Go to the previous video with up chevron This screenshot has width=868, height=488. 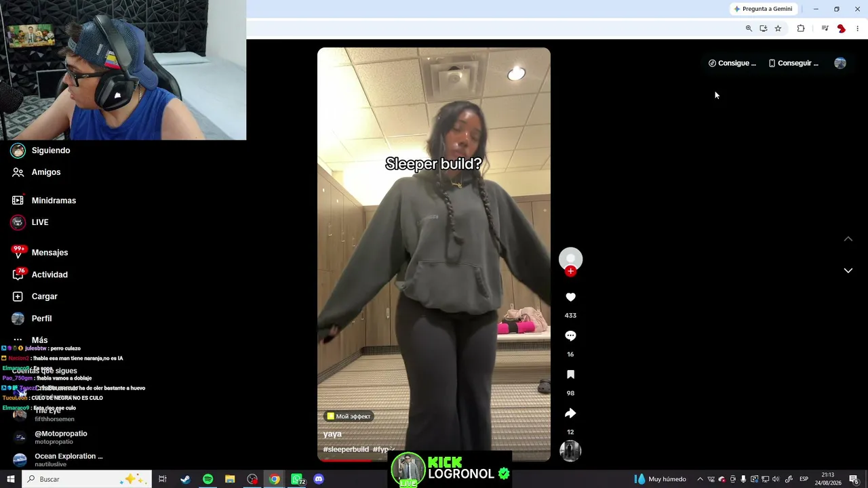848,239
